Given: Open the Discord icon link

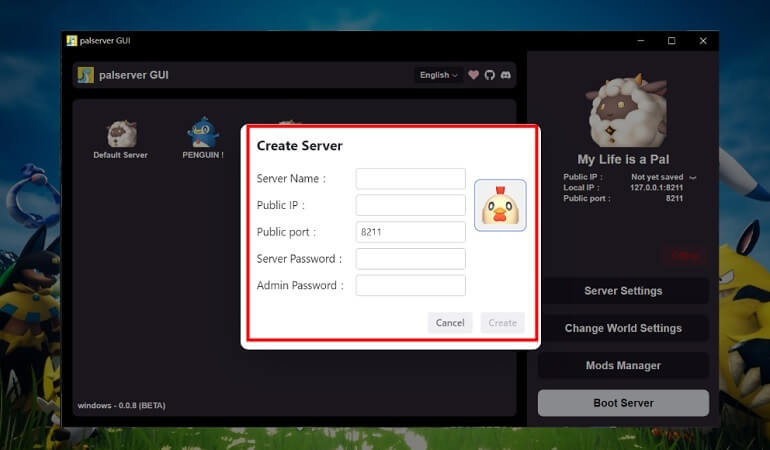Looking at the screenshot, I should point(505,75).
